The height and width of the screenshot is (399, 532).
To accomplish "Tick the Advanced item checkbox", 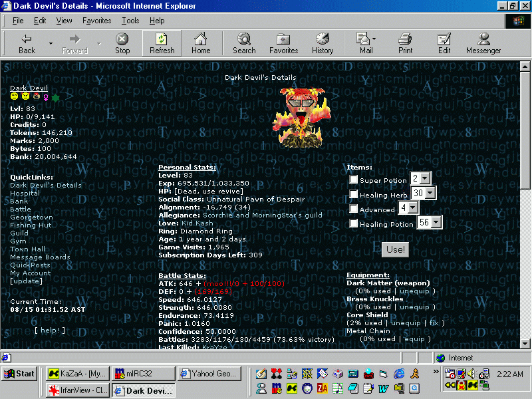I will click(352, 209).
